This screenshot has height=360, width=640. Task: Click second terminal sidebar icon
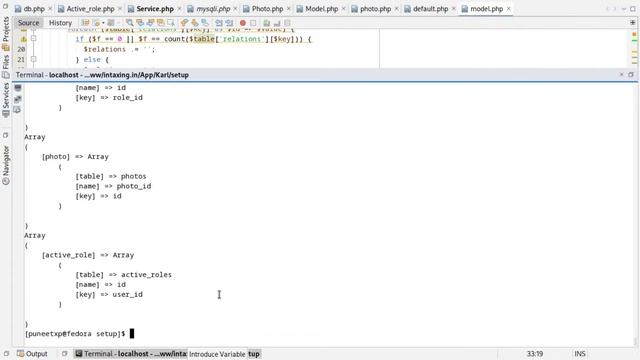pyautogui.click(x=18, y=99)
